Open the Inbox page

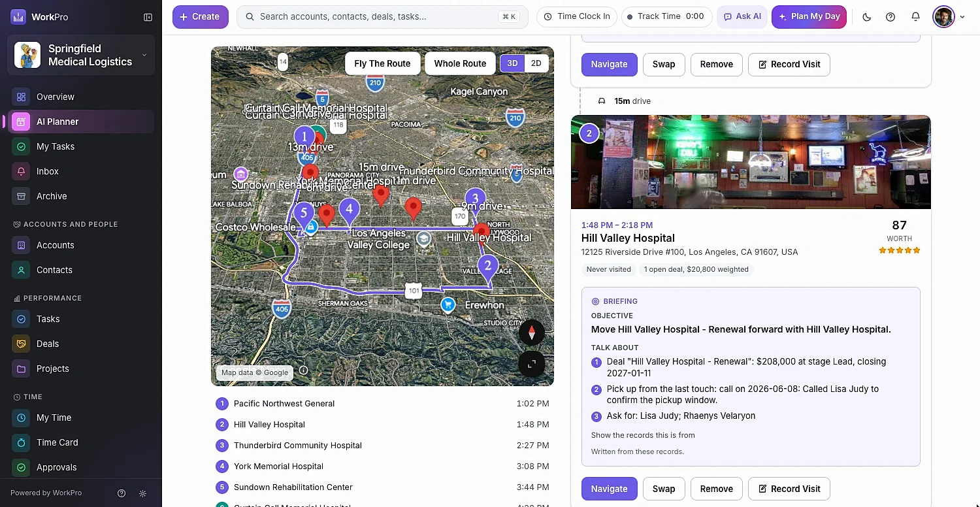pyautogui.click(x=81, y=171)
